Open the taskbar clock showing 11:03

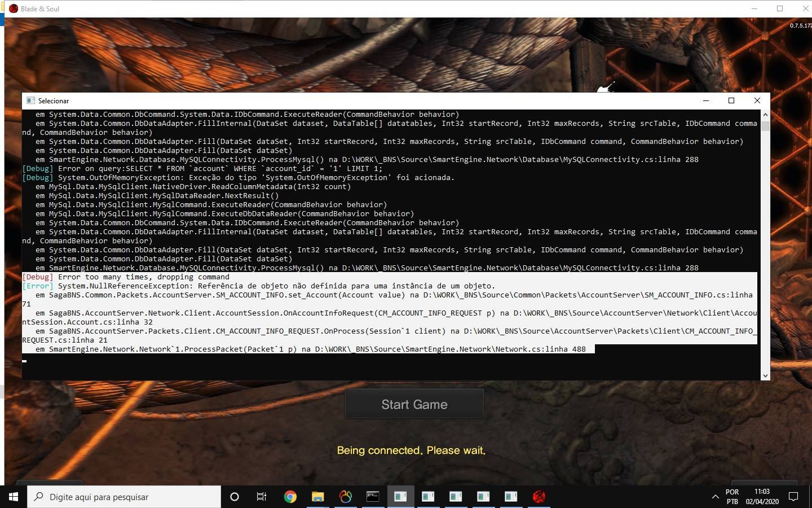click(762, 497)
